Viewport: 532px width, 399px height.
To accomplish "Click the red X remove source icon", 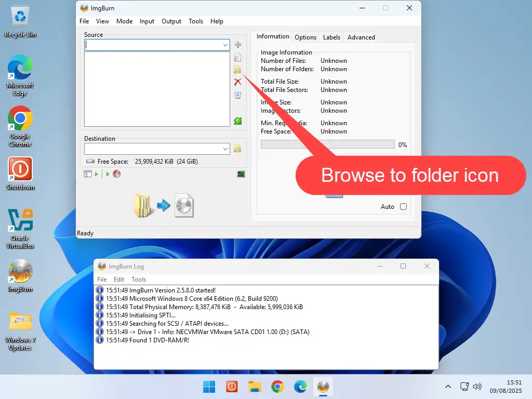I will (237, 82).
